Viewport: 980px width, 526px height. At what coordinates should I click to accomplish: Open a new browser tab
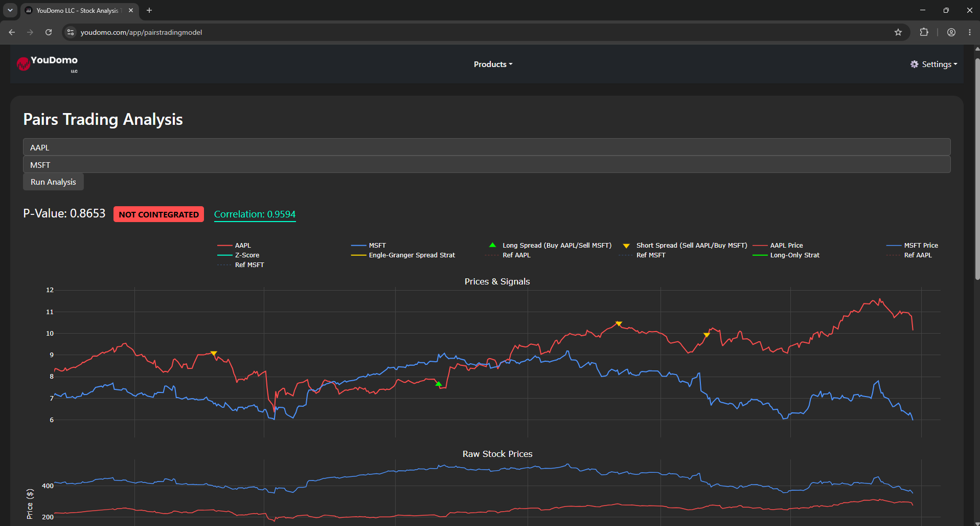(149, 10)
